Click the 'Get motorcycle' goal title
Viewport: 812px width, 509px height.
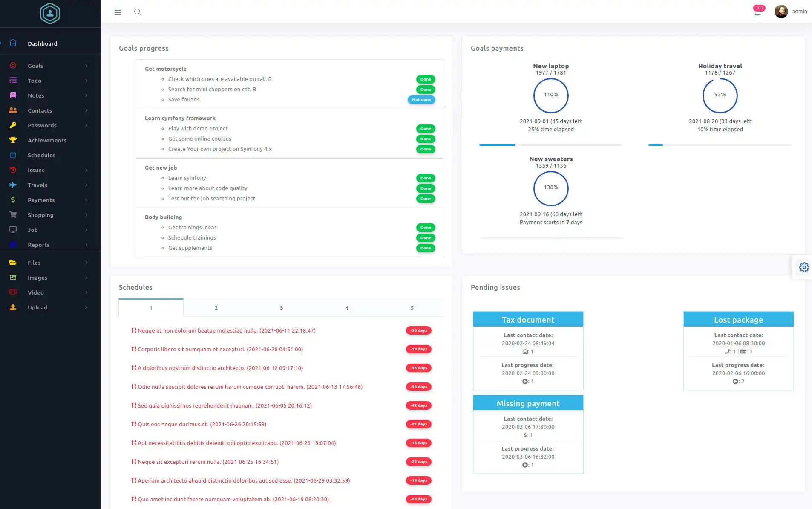pos(165,69)
